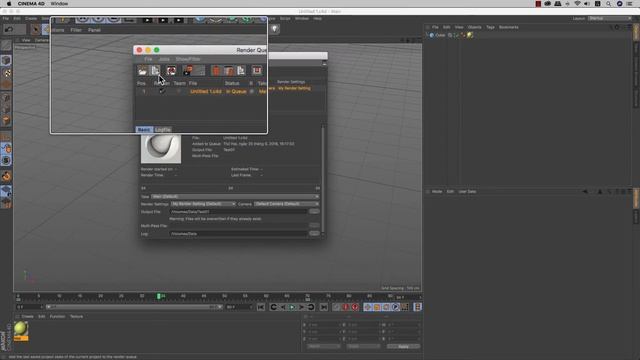Viewport: 640px width, 360px height.
Task: Open the Layout dropdown at top right
Action: pyautogui.click(x=610, y=18)
